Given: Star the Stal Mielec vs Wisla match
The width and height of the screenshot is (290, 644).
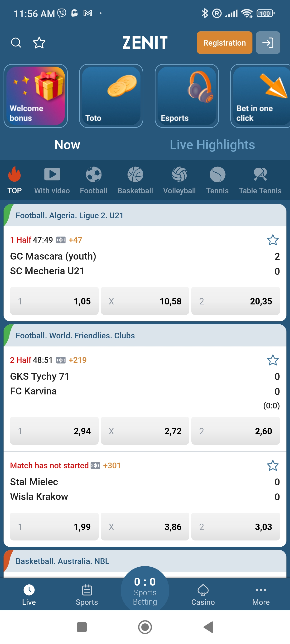Looking at the screenshot, I should pos(272,465).
